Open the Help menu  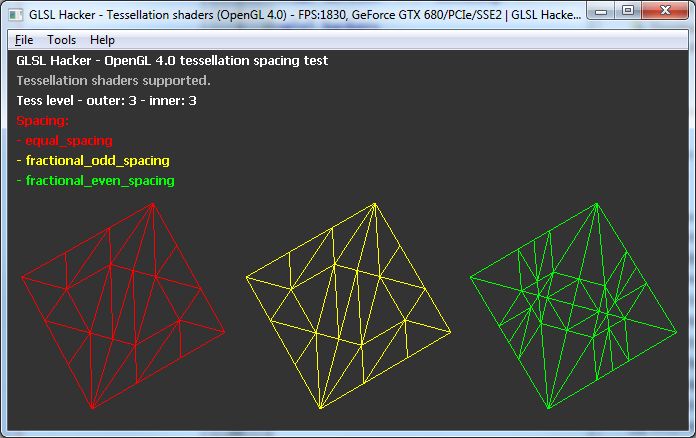tap(103, 40)
